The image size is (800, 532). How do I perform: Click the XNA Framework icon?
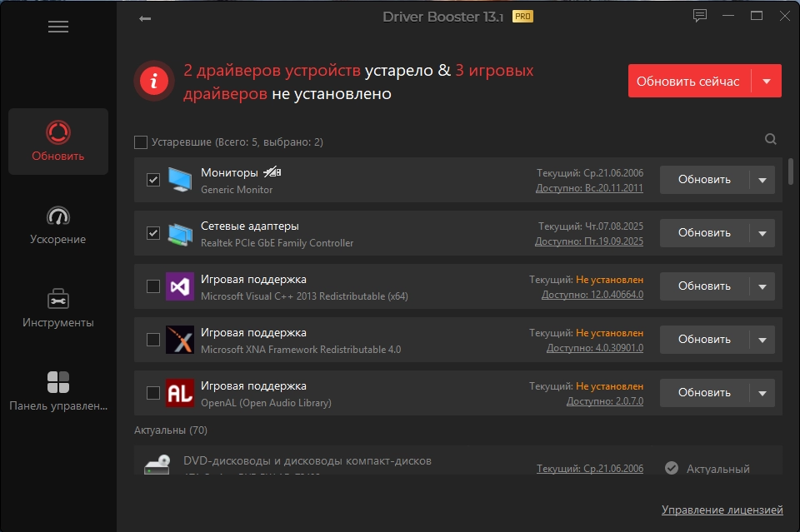[x=180, y=340]
